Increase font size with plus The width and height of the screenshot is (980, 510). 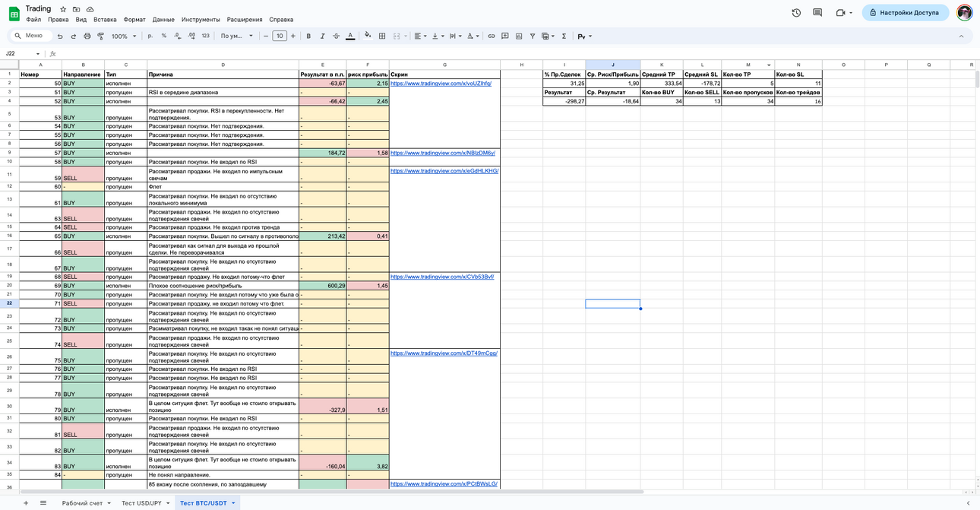(293, 36)
